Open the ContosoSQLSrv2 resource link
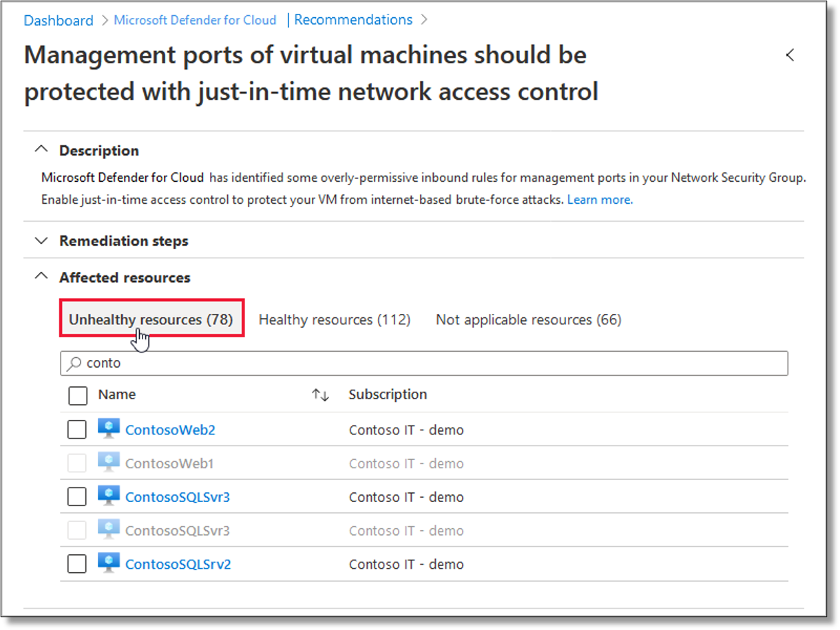The width and height of the screenshot is (840, 630). pyautogui.click(x=178, y=565)
